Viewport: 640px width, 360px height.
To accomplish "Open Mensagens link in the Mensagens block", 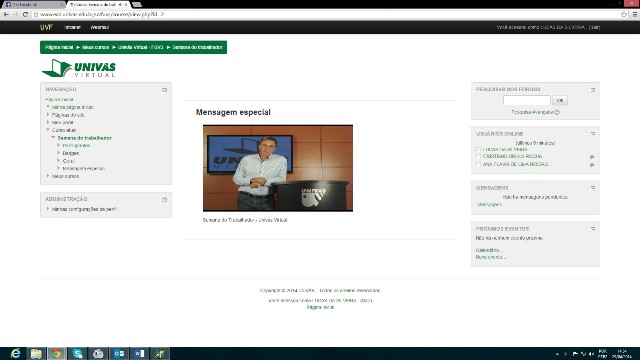I will (490, 204).
